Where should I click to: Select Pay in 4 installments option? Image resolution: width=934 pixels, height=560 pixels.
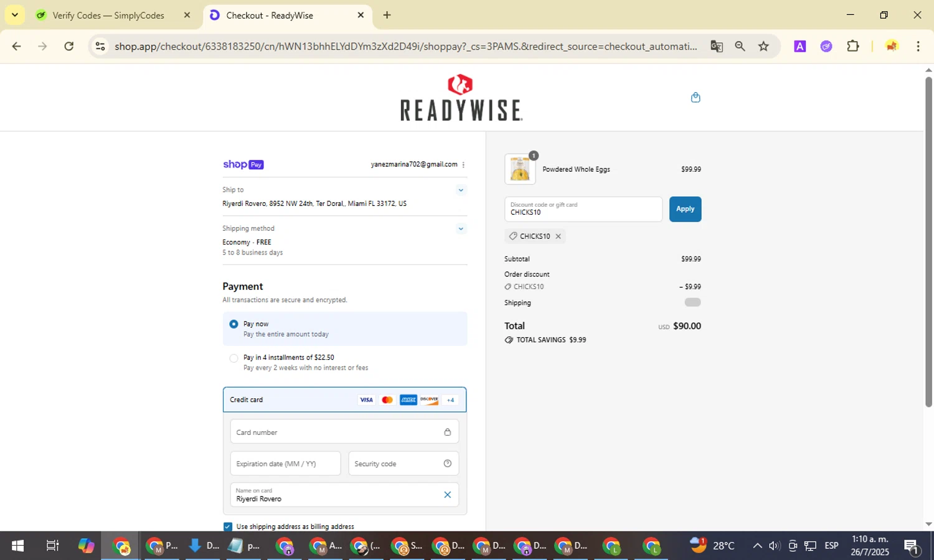233,358
